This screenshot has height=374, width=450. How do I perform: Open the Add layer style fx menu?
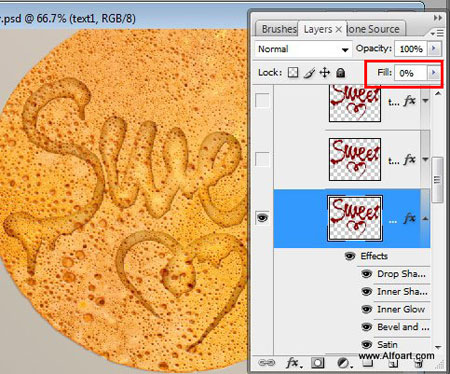(293, 363)
